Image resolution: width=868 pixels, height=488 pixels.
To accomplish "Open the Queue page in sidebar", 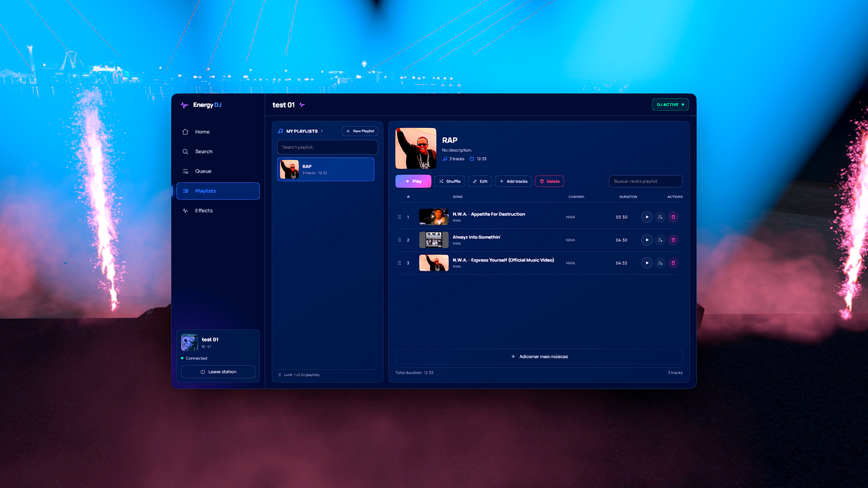I will tap(218, 171).
